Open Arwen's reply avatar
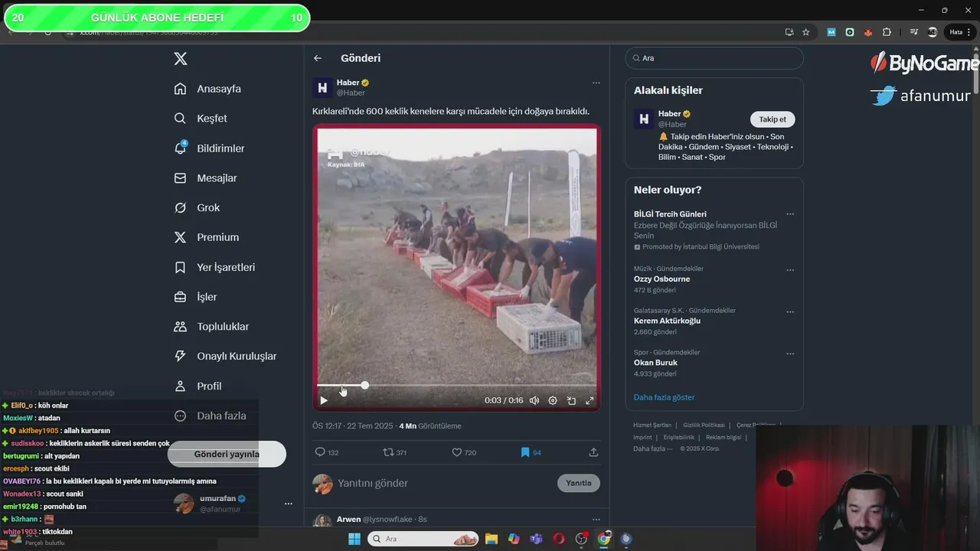This screenshot has height=551, width=980. tap(322, 522)
